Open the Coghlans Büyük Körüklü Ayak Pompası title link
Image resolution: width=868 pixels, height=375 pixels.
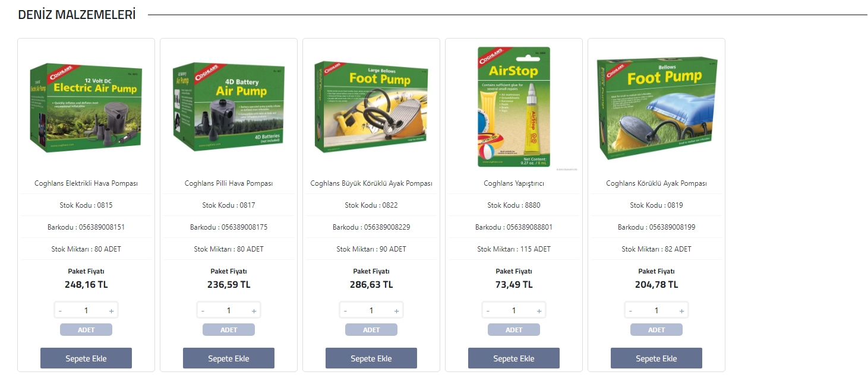coord(371,183)
